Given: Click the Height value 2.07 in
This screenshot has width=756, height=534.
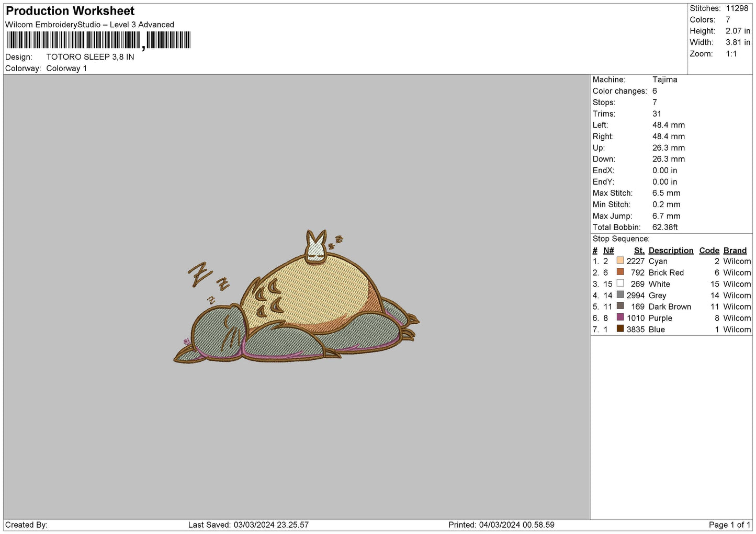Looking at the screenshot, I should pos(738,31).
